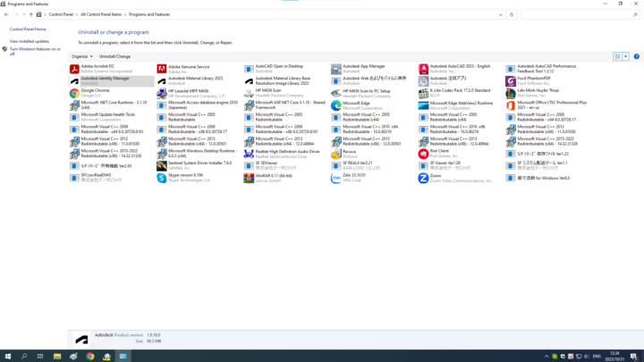Open the Windows Start menu

8,357
